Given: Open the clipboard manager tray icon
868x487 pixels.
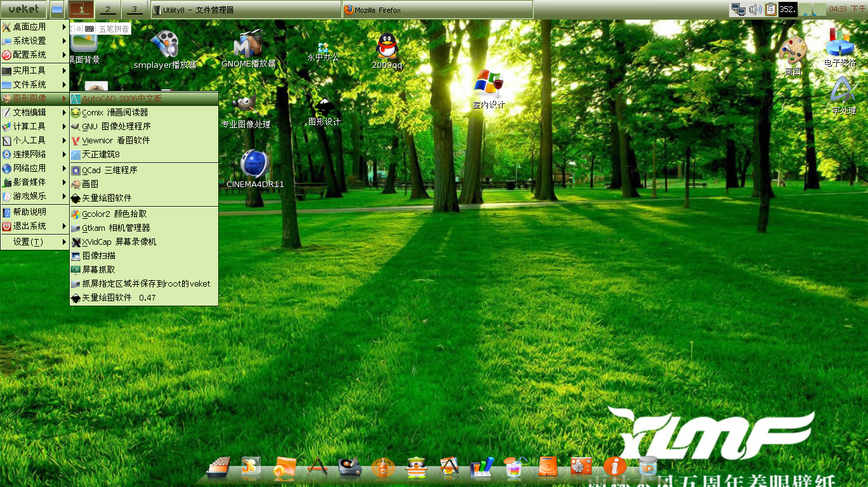Looking at the screenshot, I should pos(771,9).
